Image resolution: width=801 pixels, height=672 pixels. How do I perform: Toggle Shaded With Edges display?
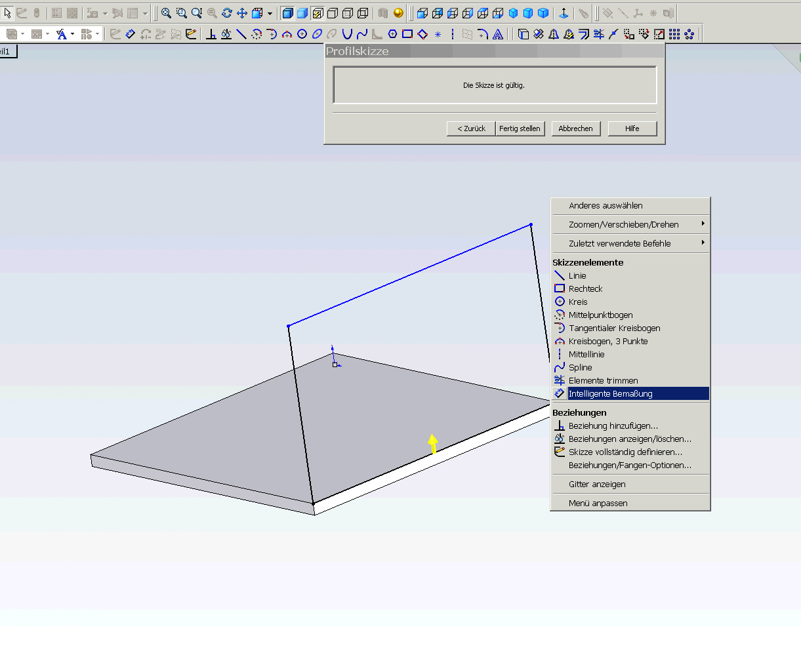click(287, 13)
